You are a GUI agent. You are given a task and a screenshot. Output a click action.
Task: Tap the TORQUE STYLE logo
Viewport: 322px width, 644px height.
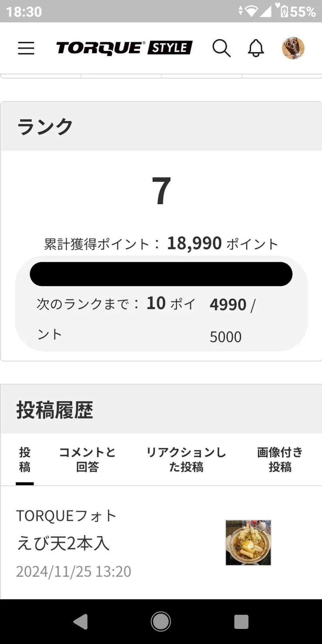tap(123, 47)
